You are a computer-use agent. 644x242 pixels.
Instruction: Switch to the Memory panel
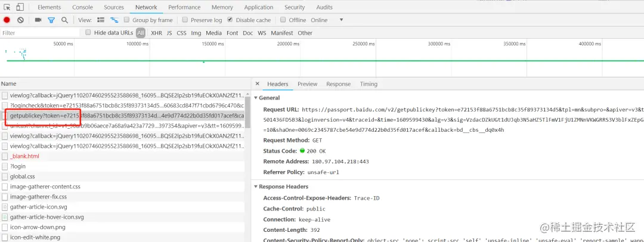[222, 7]
